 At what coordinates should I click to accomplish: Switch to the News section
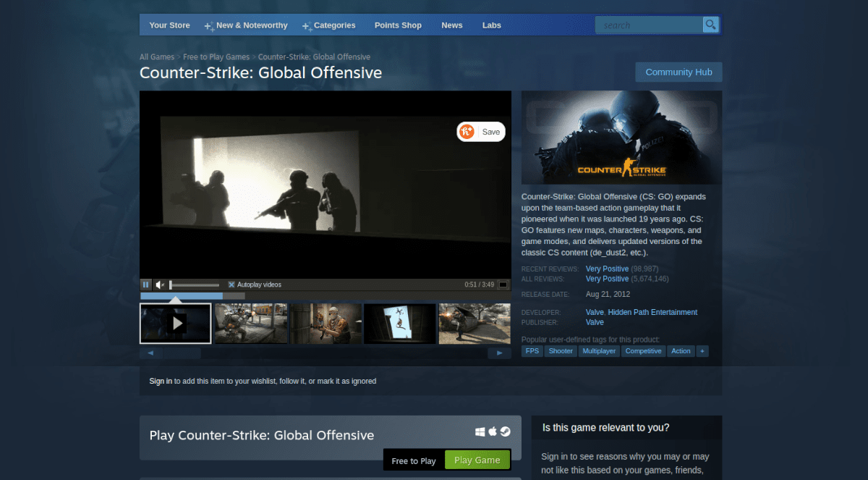tap(451, 25)
